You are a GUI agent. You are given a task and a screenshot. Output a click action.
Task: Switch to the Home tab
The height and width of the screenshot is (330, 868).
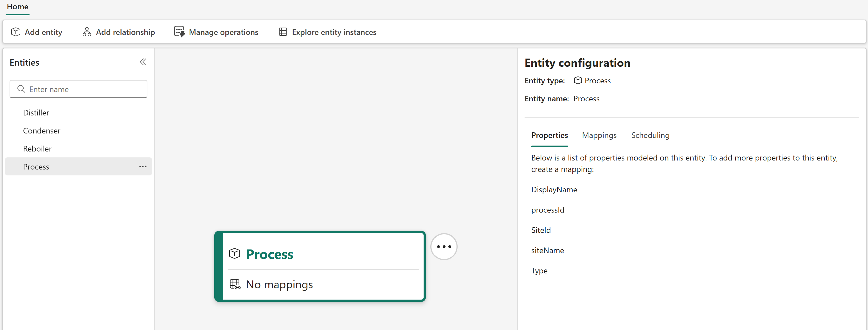tap(17, 6)
